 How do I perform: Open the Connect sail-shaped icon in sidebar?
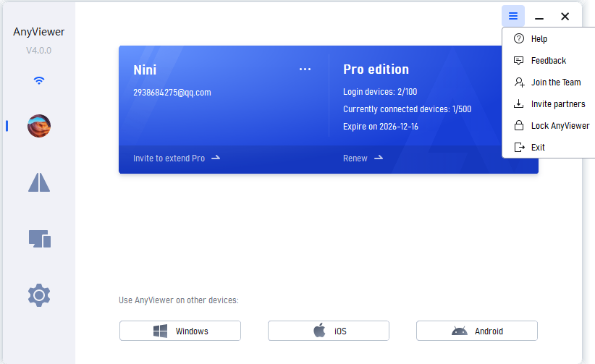point(38,182)
